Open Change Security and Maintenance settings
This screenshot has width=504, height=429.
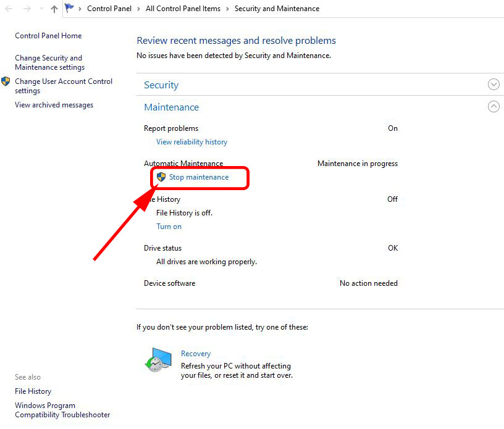[x=48, y=62]
